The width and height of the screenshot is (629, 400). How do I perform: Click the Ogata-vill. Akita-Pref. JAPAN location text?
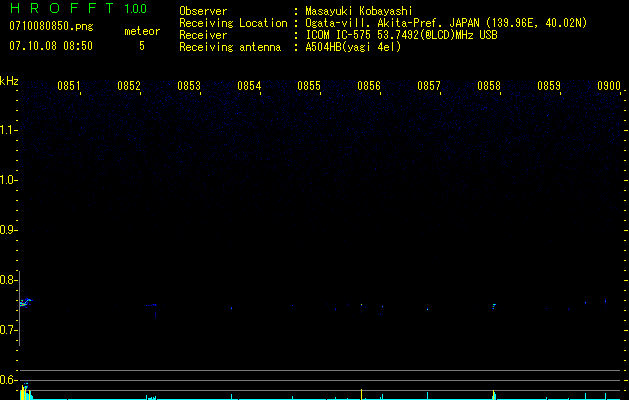pos(446,23)
